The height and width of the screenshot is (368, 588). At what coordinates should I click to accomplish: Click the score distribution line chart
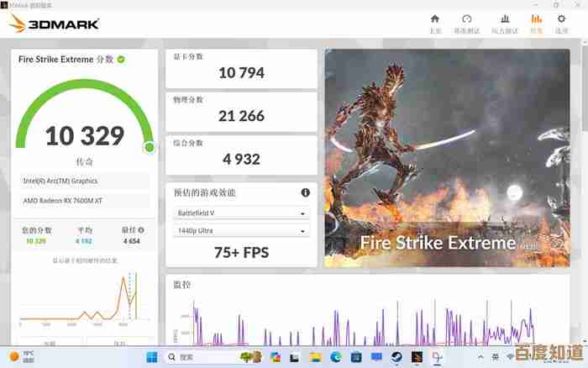tap(85, 298)
